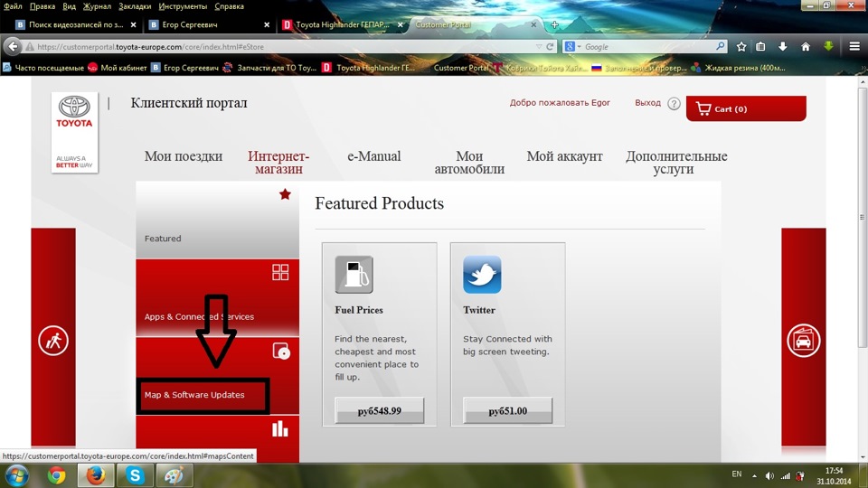Open the URL history dropdown arrow
The image size is (868, 488).
(x=539, y=46)
